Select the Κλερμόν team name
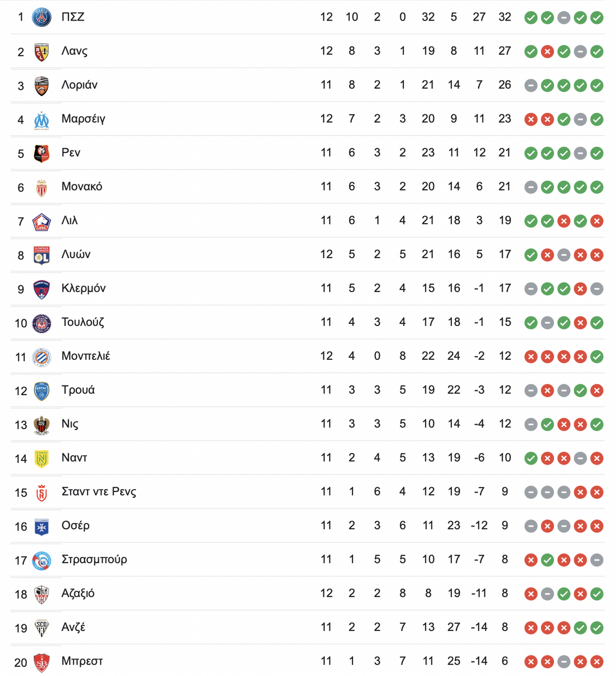616x676 pixels. coord(84,288)
